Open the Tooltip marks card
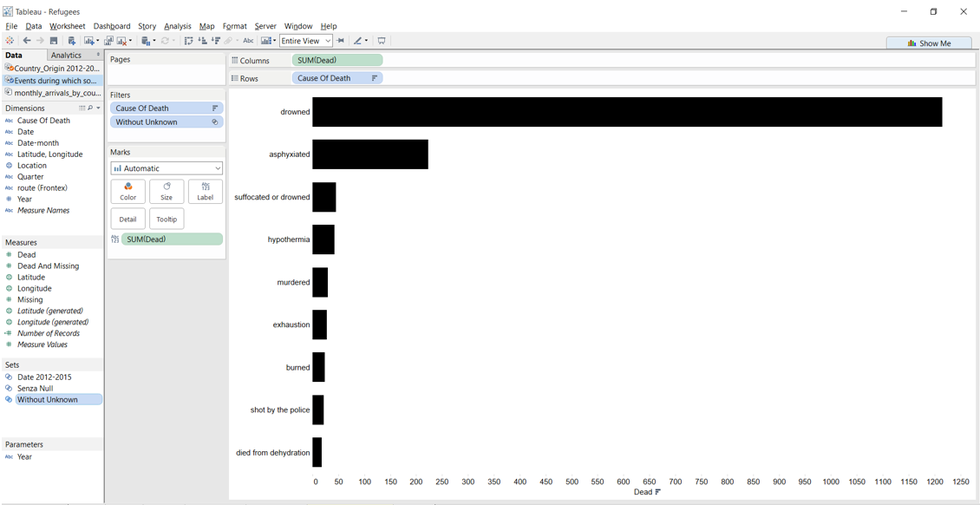Image resolution: width=980 pixels, height=505 pixels. (x=167, y=220)
